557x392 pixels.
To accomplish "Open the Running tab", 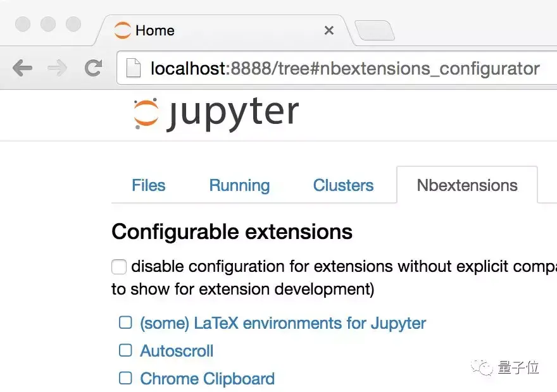I will (239, 185).
